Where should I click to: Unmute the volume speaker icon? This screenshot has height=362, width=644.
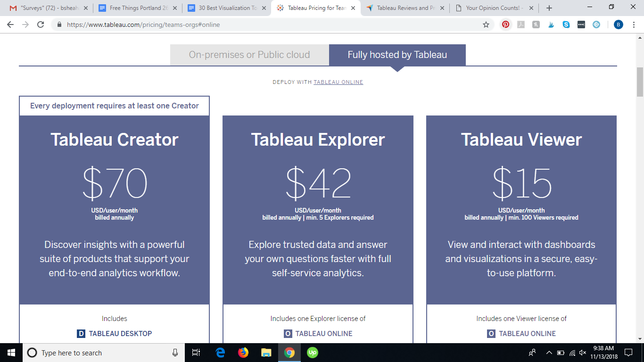tap(583, 353)
